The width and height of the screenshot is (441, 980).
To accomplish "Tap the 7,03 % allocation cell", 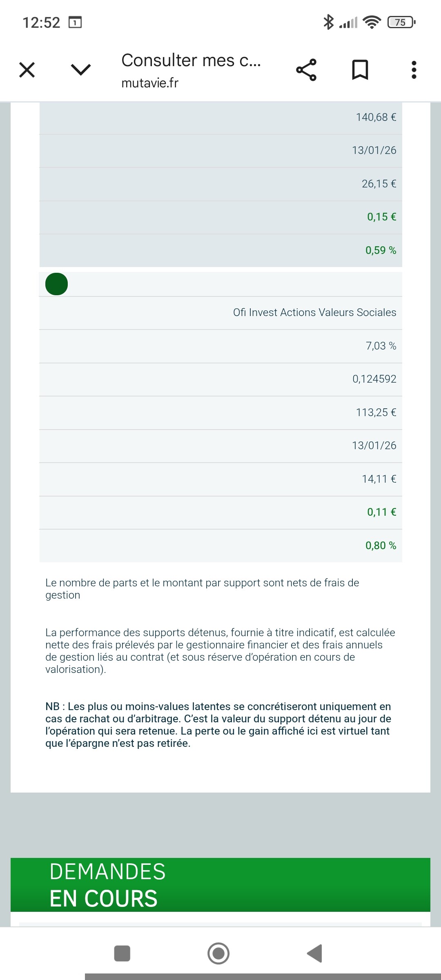I will (x=381, y=346).
